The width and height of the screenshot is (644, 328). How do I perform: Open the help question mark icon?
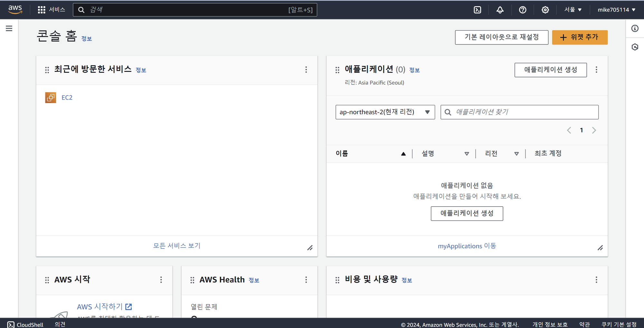[523, 10]
